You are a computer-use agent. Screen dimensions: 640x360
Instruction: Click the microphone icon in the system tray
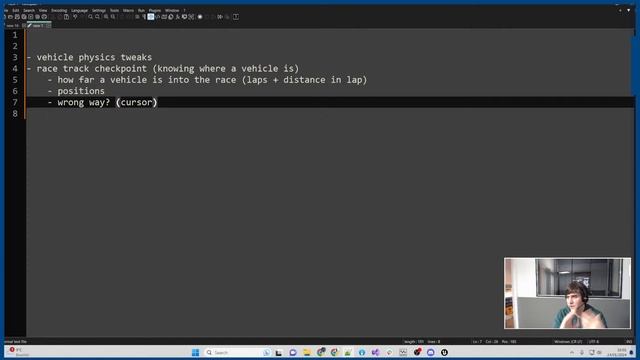tap(582, 352)
